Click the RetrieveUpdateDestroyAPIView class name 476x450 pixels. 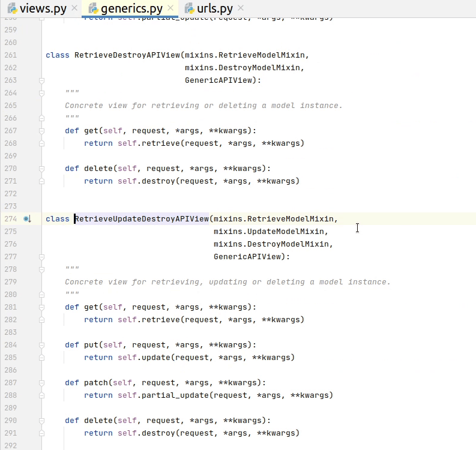tap(141, 219)
